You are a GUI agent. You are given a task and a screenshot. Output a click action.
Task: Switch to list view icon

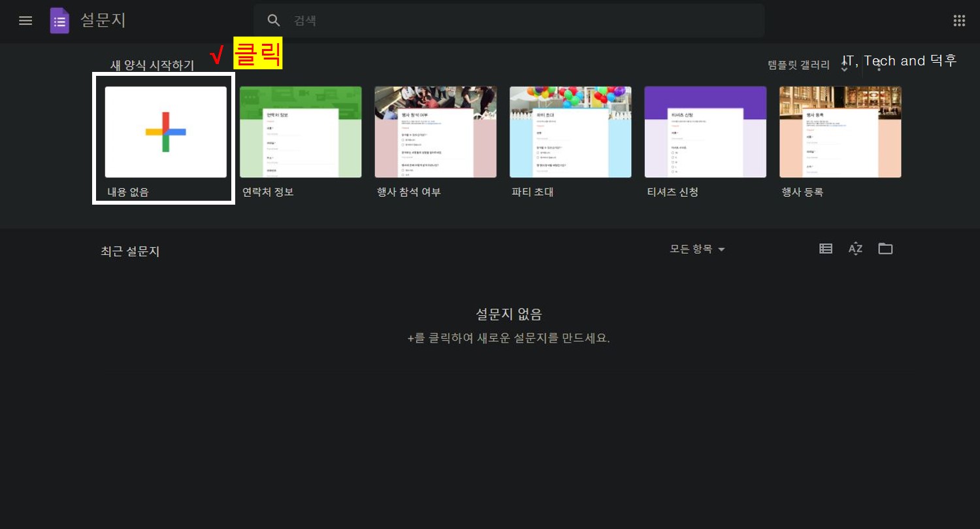[x=826, y=248]
